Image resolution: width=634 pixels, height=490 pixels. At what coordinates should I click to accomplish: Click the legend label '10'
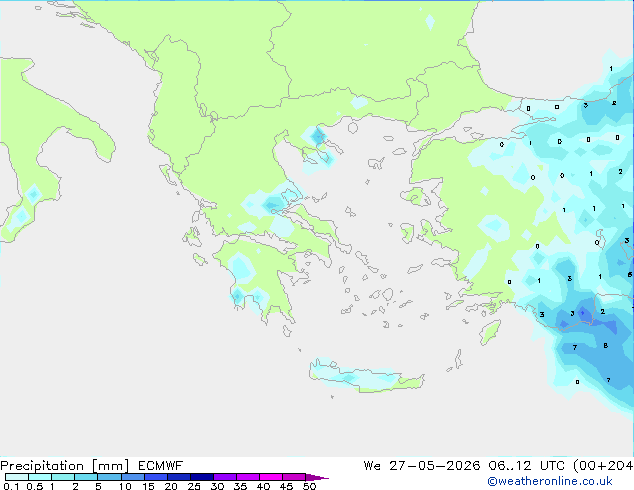point(125,486)
